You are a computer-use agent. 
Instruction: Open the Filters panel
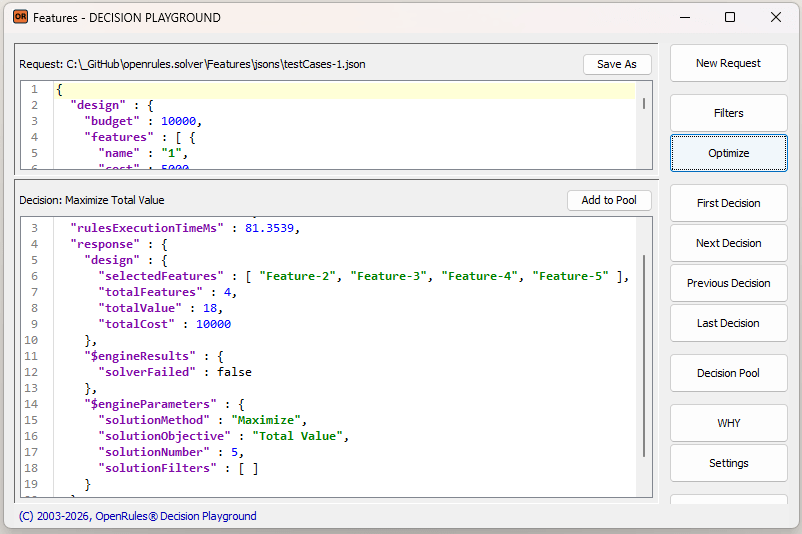pyautogui.click(x=728, y=113)
